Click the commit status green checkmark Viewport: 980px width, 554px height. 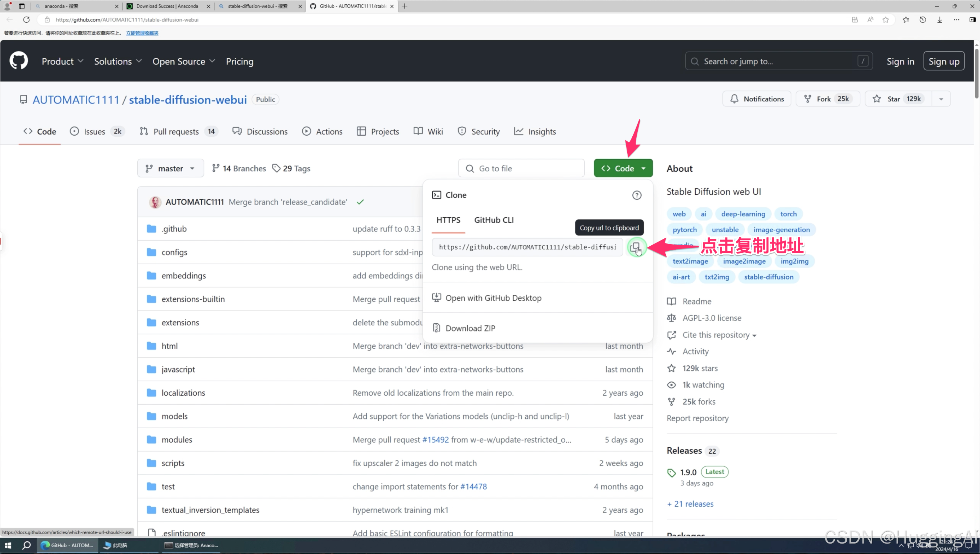(x=360, y=202)
